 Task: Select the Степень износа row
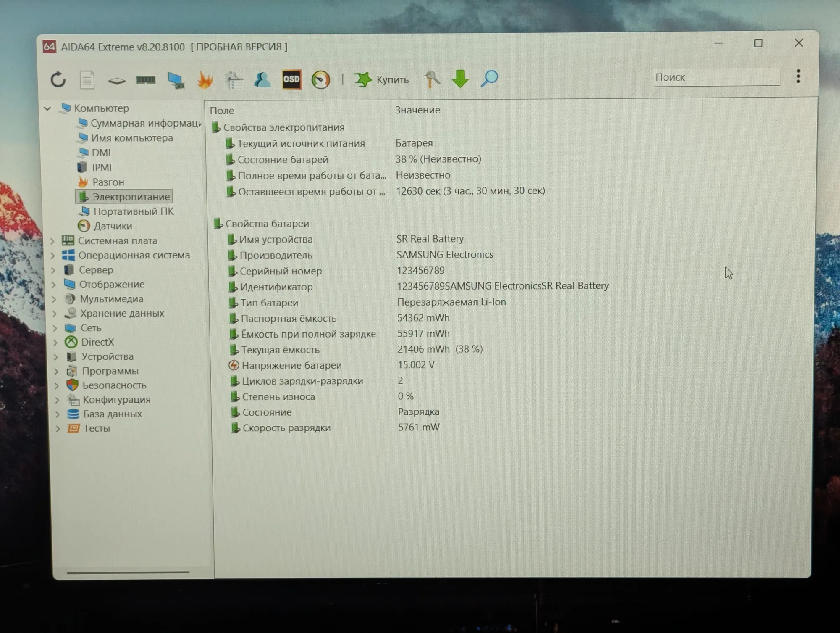coord(322,396)
